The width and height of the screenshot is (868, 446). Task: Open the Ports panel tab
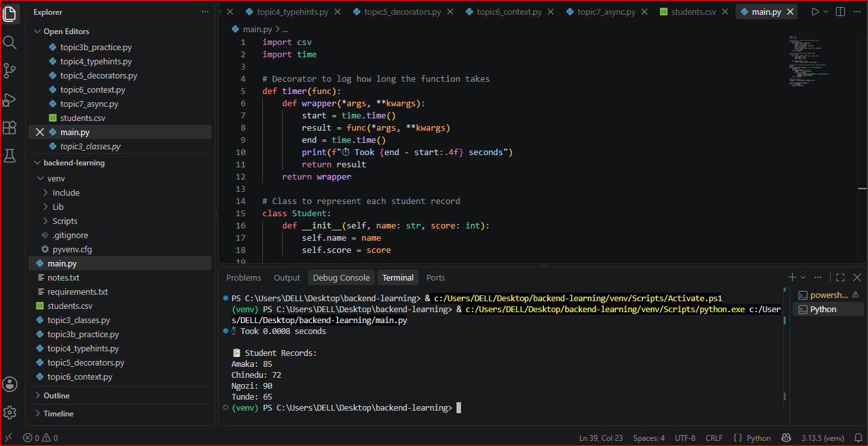[x=435, y=278]
